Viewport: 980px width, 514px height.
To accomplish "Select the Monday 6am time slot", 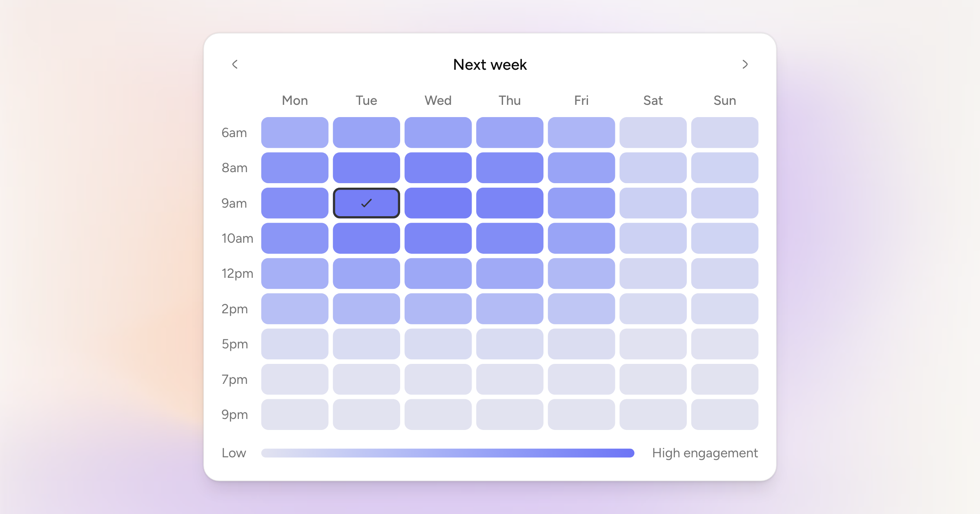I will [x=295, y=133].
